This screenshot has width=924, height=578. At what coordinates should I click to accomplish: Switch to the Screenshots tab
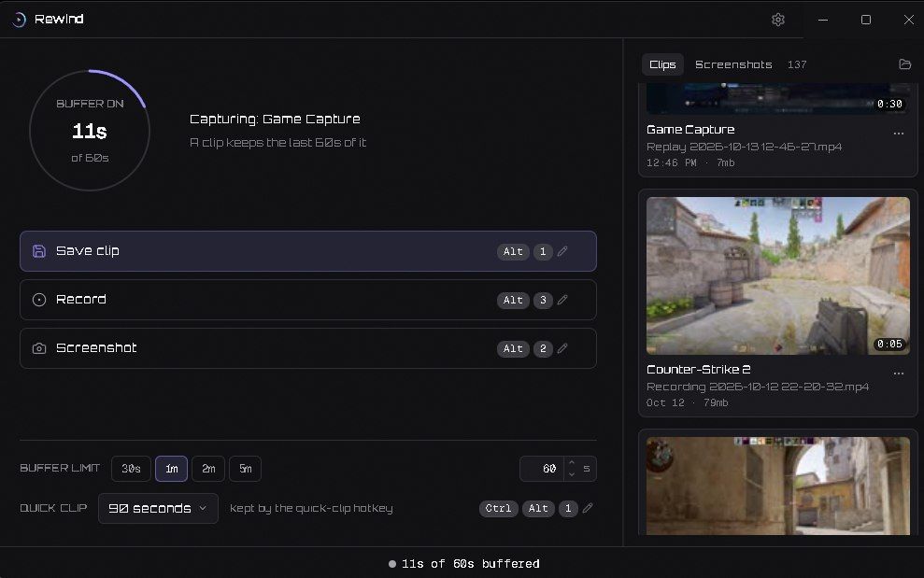click(x=733, y=64)
